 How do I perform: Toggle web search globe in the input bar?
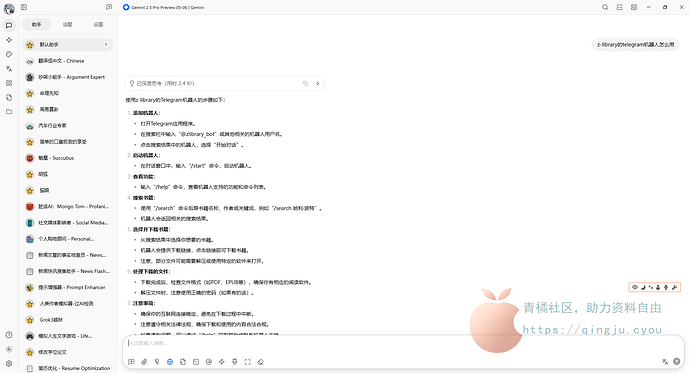(x=170, y=362)
